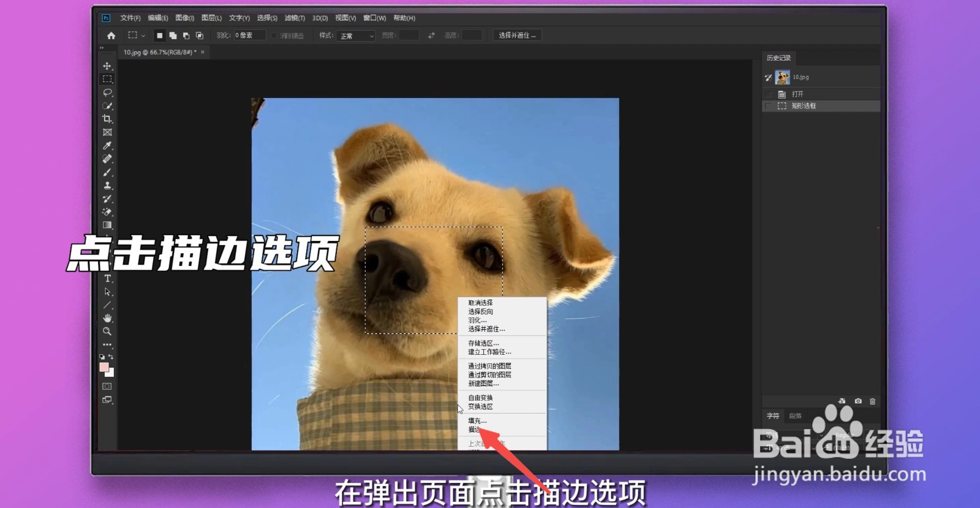Open the Edit Toolbar three-dots menu
The height and width of the screenshot is (508, 980).
[107, 345]
